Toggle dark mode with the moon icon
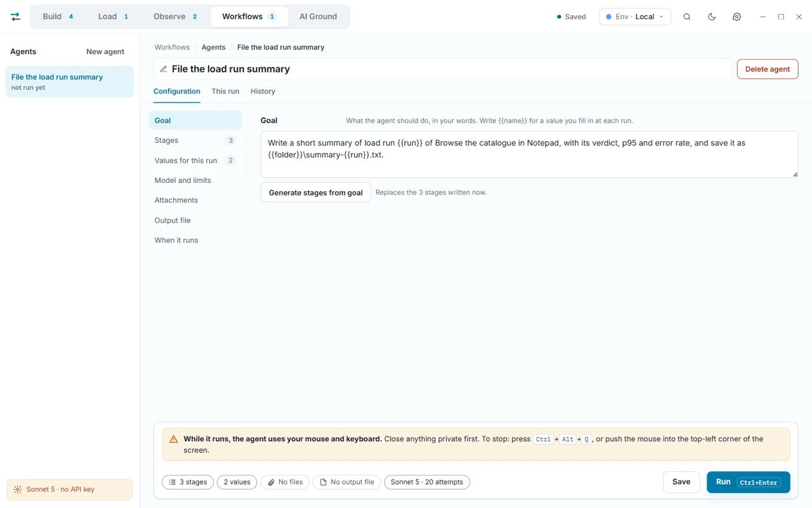 coord(712,17)
